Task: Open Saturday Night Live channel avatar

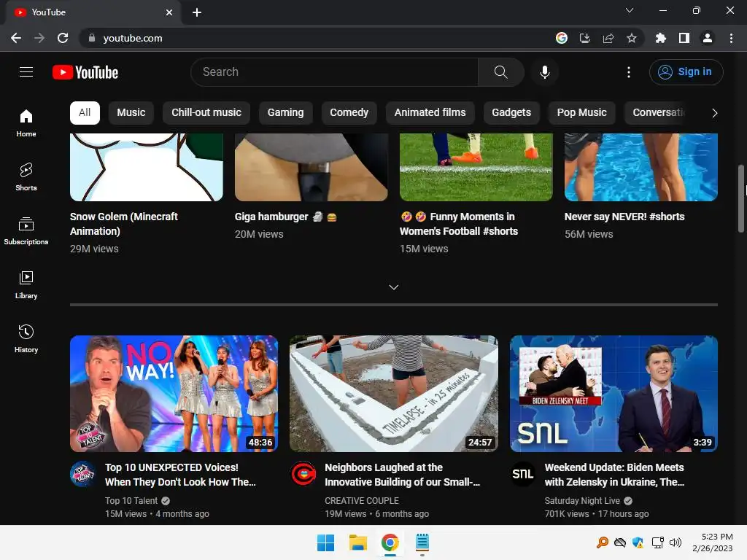Action: click(522, 474)
